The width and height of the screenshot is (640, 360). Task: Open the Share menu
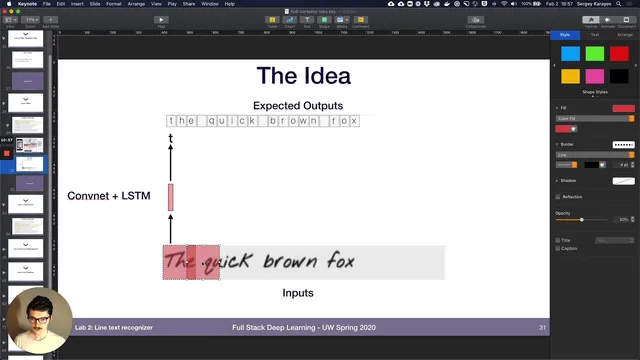coord(189,4)
